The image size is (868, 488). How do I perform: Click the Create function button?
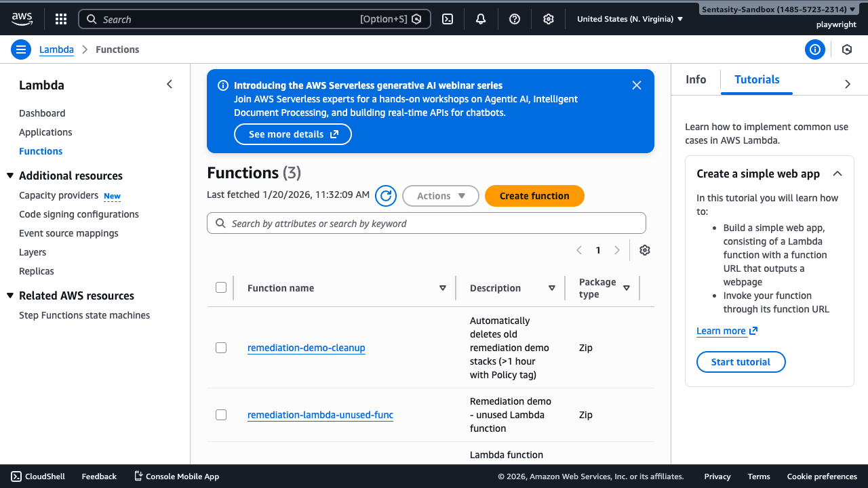click(534, 196)
